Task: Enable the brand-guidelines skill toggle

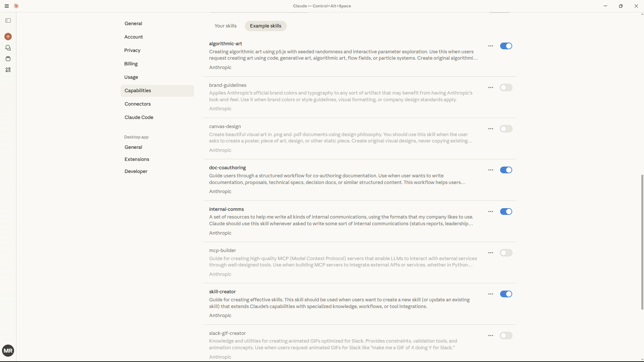Action: (x=506, y=87)
